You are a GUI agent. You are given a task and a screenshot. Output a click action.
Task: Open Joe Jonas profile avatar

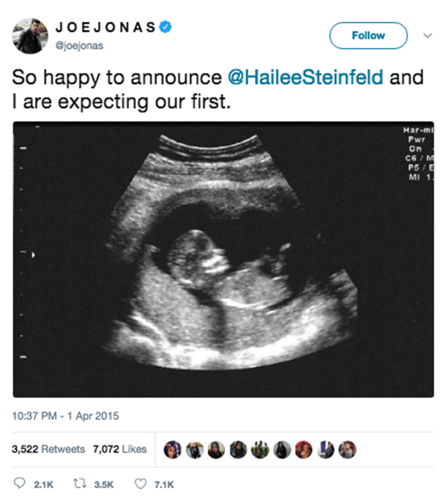pyautogui.click(x=29, y=36)
